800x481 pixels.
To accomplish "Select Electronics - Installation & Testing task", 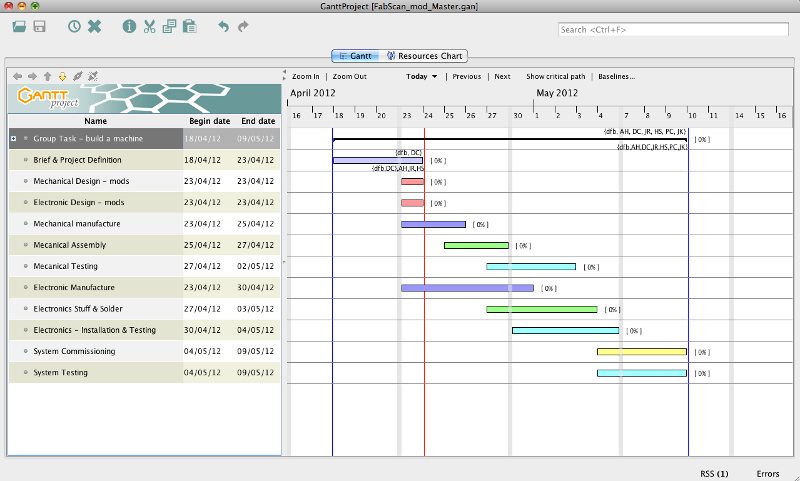I will coord(144,330).
